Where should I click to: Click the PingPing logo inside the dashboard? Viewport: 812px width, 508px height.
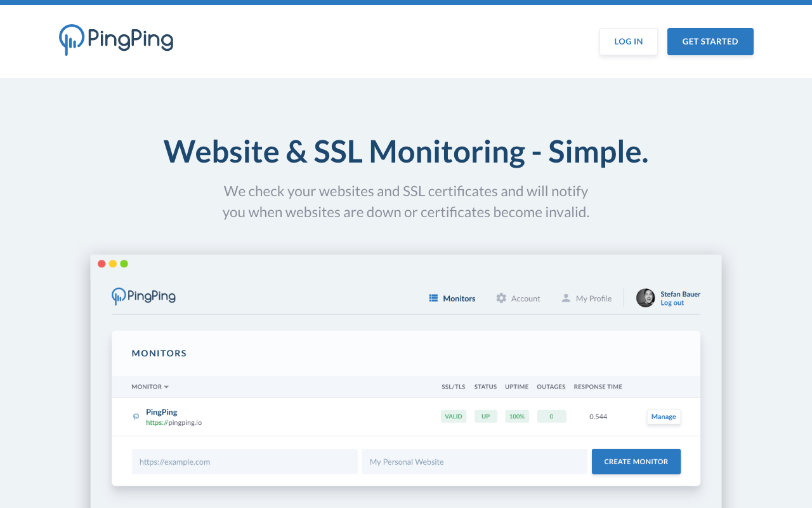tap(143, 297)
